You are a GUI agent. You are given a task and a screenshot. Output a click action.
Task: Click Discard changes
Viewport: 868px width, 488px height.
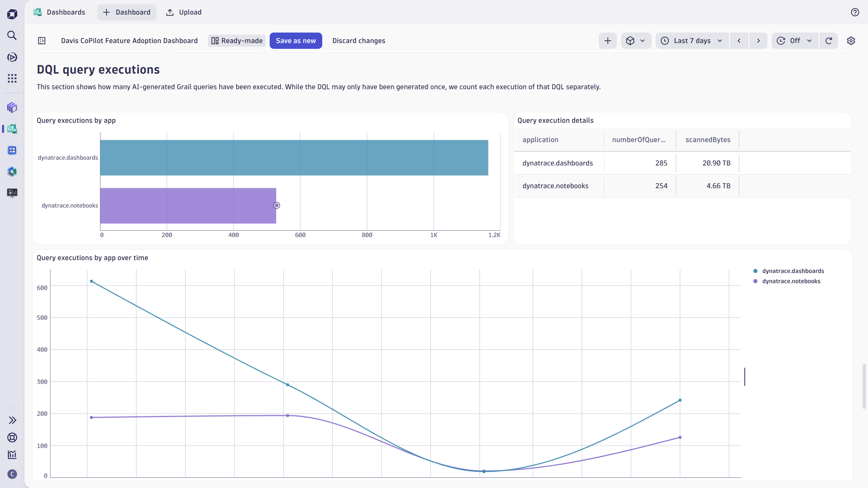pos(359,40)
